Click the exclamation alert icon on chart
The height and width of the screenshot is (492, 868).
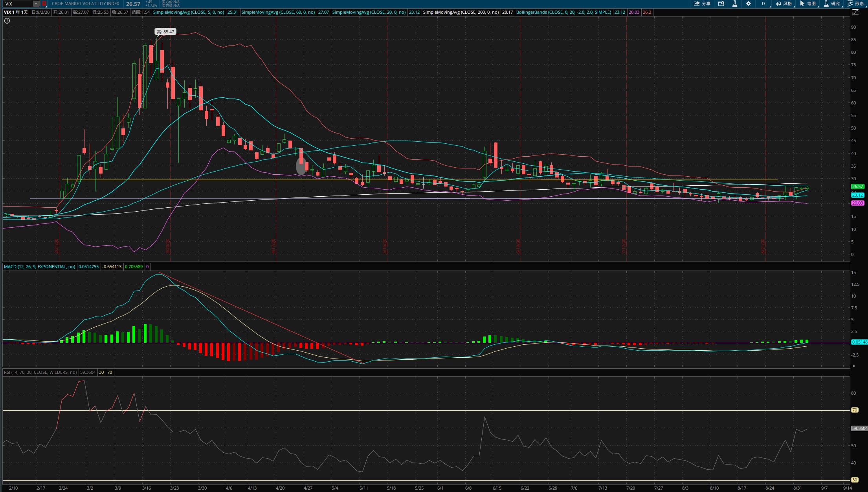point(7,21)
